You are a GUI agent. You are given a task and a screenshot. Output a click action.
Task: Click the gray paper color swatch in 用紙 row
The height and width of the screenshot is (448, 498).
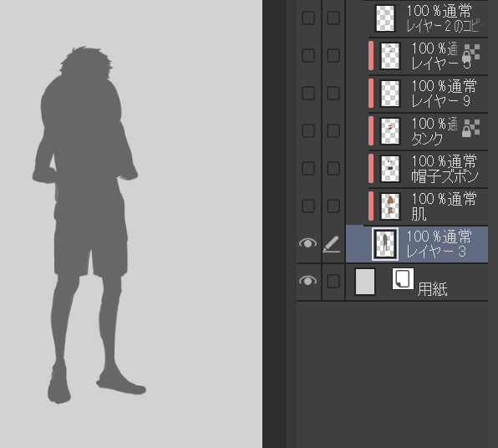pos(365,282)
